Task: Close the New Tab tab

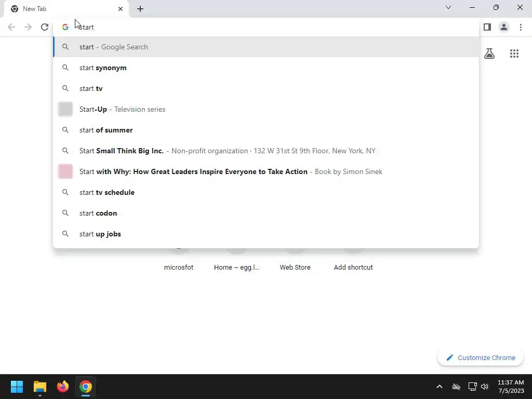Action: click(x=120, y=9)
